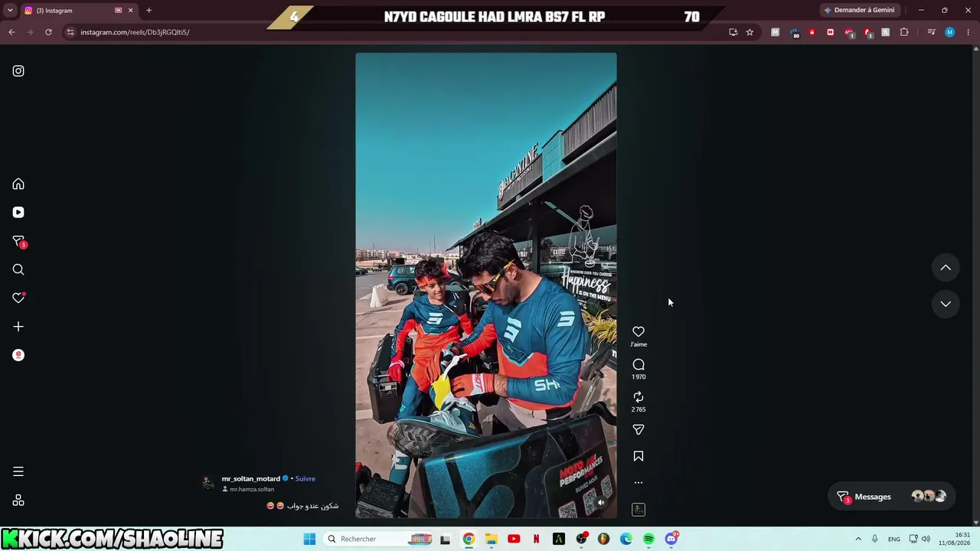Reload the Instagram page
Viewport: 980px width, 551px height.
[48, 32]
